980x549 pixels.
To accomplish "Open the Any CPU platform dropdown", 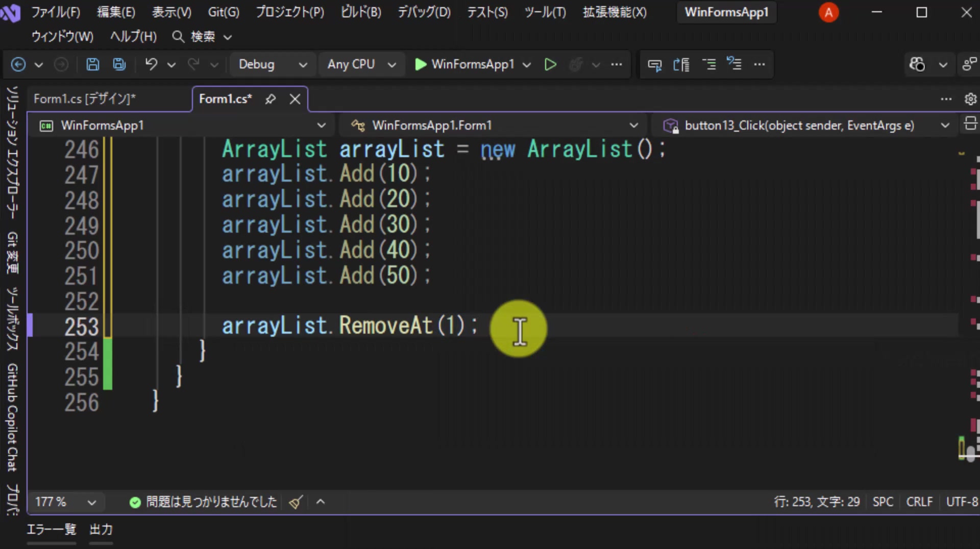I will tap(361, 64).
